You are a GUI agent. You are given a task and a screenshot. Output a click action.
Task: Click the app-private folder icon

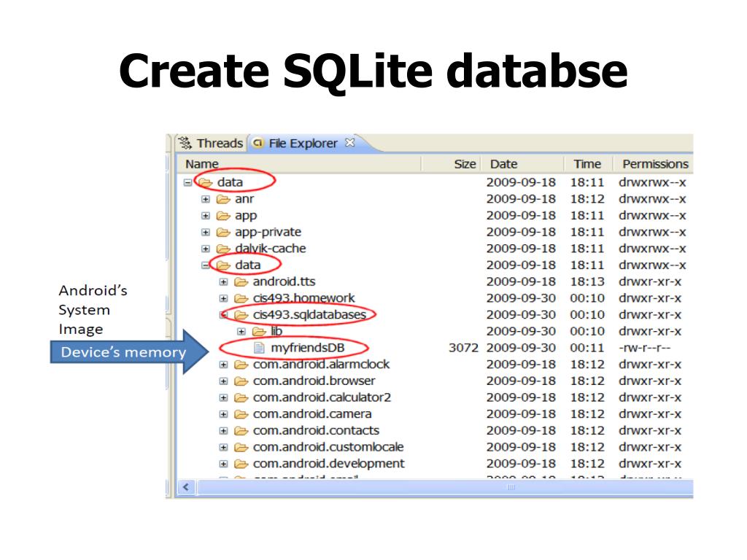pos(223,233)
